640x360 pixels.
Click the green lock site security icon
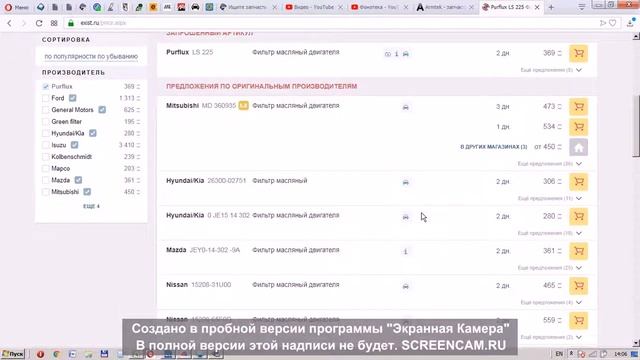point(71,23)
